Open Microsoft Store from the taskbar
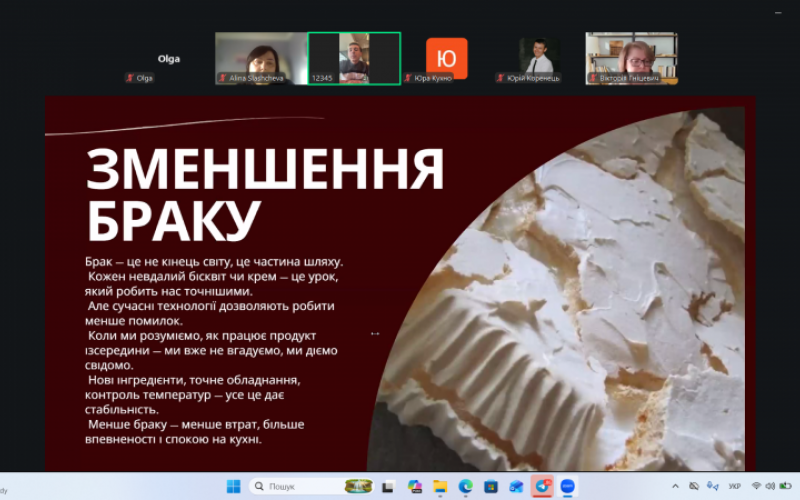 pyautogui.click(x=491, y=486)
